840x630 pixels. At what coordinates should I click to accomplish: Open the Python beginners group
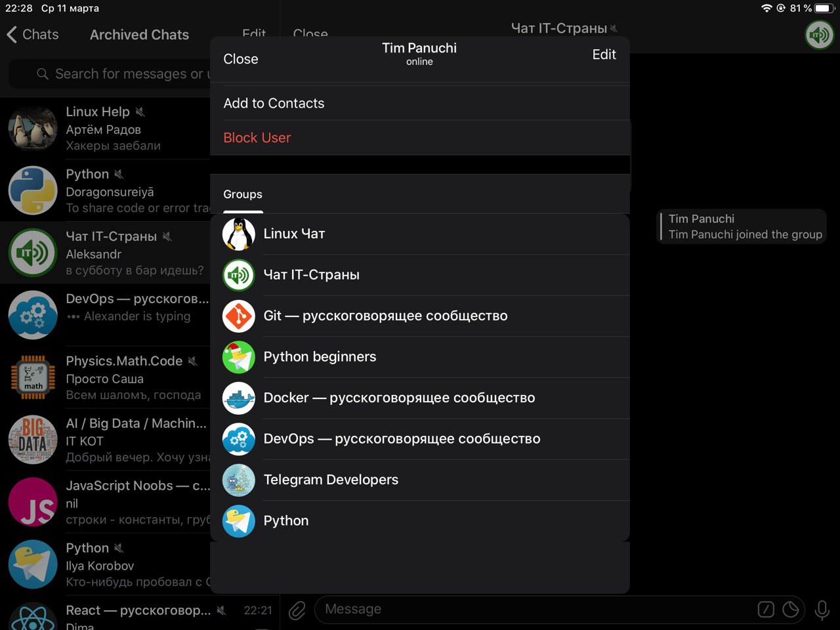[x=420, y=357]
